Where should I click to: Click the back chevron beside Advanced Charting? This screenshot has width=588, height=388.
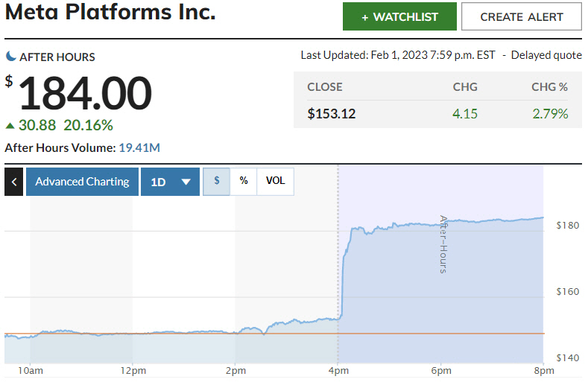click(x=13, y=182)
